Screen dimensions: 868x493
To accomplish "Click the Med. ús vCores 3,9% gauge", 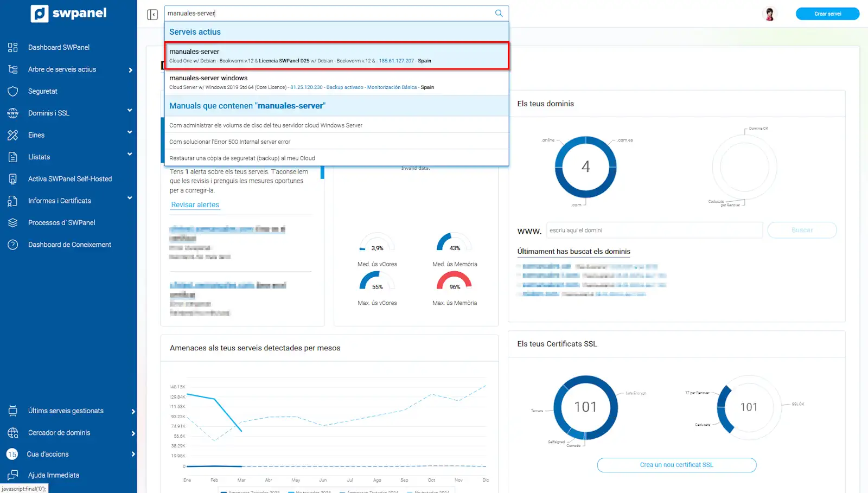I will (377, 242).
